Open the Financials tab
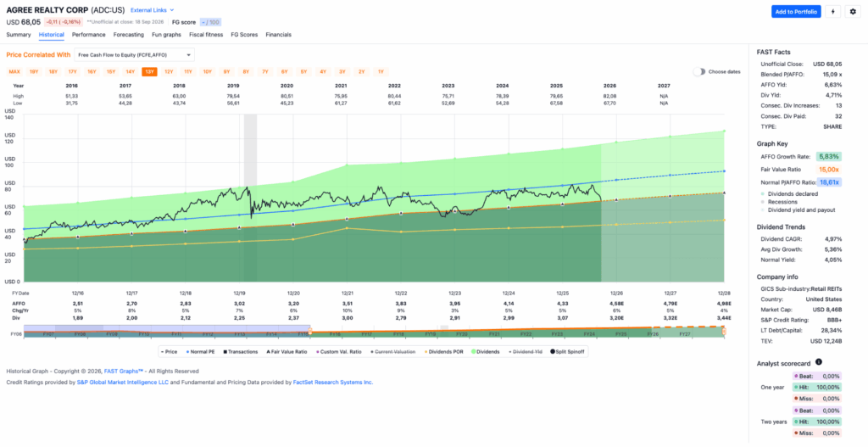 pyautogui.click(x=278, y=34)
